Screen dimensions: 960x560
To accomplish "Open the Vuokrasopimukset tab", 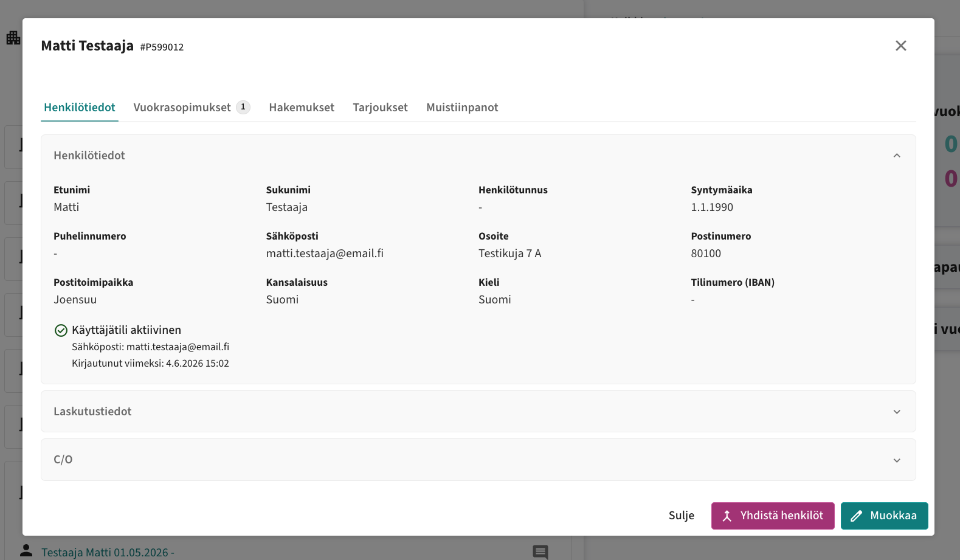I will 192,108.
